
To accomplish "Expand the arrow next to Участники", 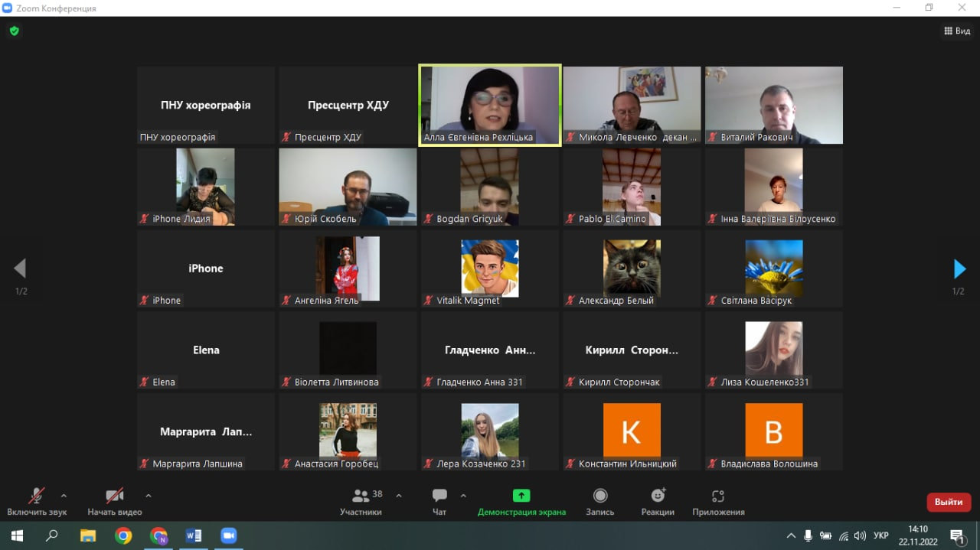I will point(399,495).
